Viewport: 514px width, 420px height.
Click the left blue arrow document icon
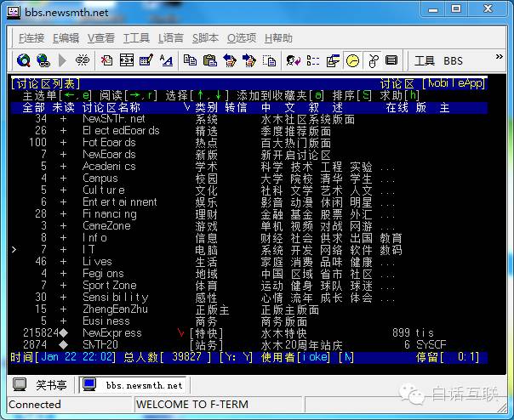coord(230,60)
